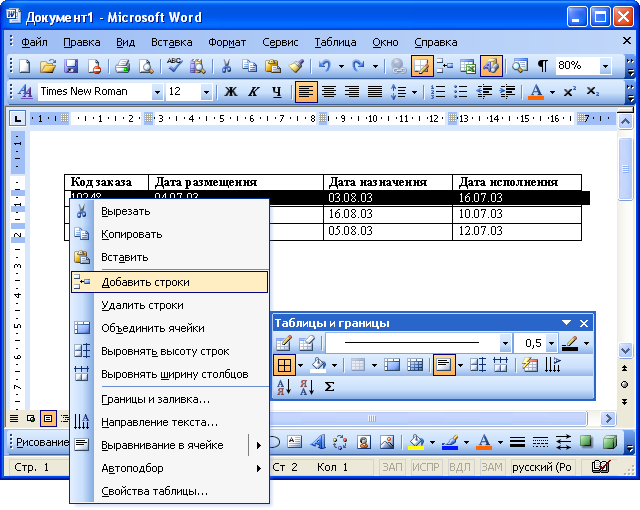Select Draw Table pencil in Tables panel
This screenshot has width=640, height=510.
coord(284,344)
